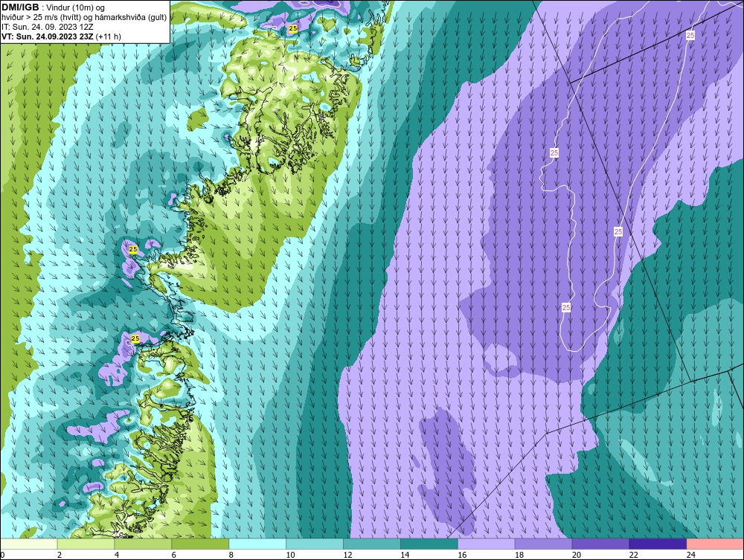Click the 12–14 m/s teal legend swatch
This screenshot has width=744, height=560.
pos(371,544)
